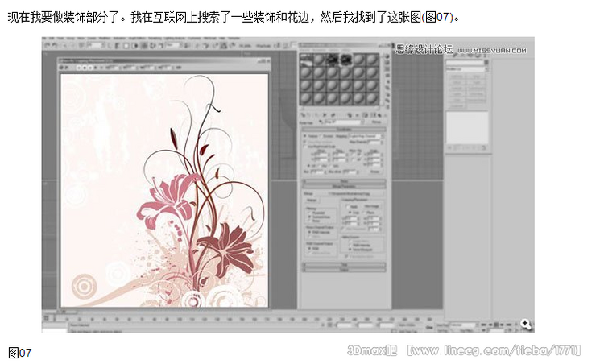Click Go to Parent icon in Material Editor
This screenshot has width=604, height=364.
coord(379,115)
